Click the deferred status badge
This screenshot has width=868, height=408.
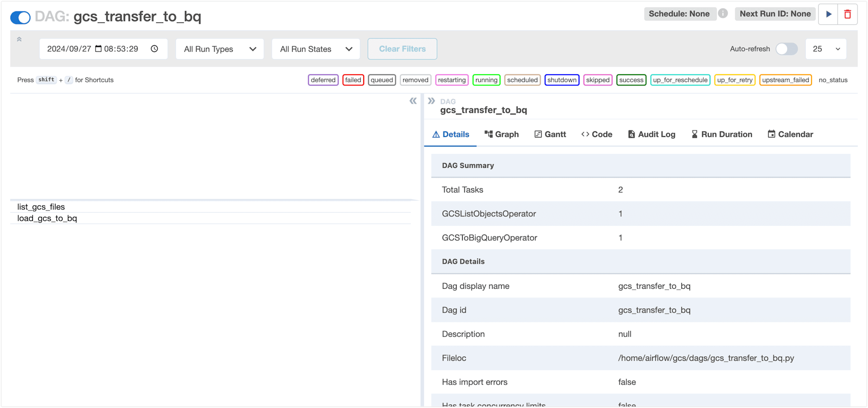[x=323, y=80]
